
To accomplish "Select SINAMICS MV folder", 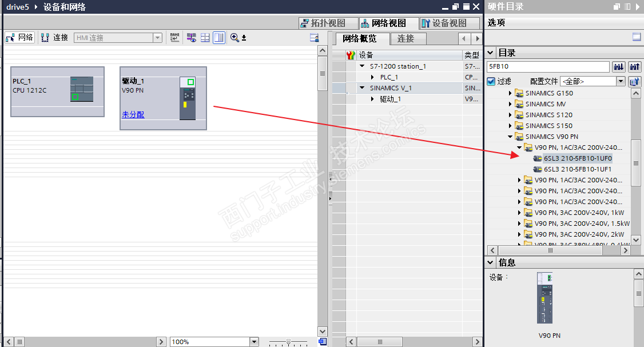I will [x=546, y=104].
